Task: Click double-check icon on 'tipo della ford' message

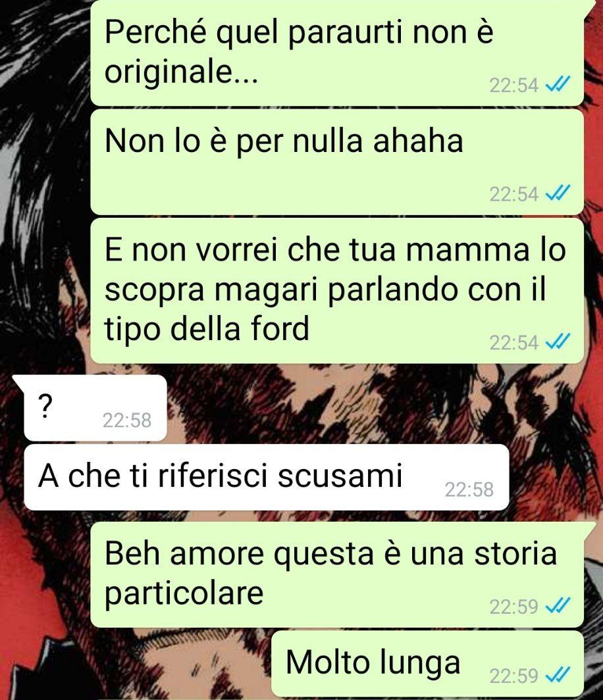Action: pos(558,342)
